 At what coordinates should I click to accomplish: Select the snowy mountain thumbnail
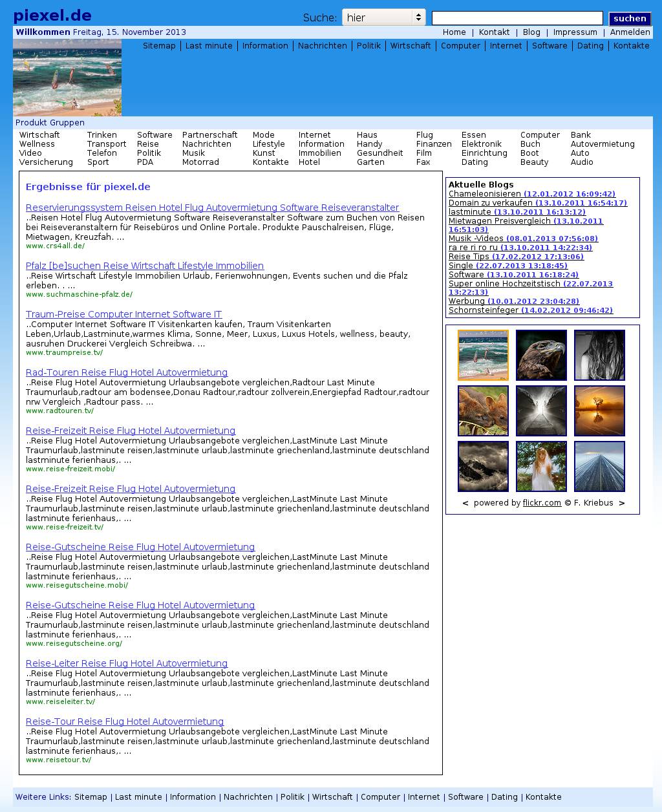click(483, 466)
